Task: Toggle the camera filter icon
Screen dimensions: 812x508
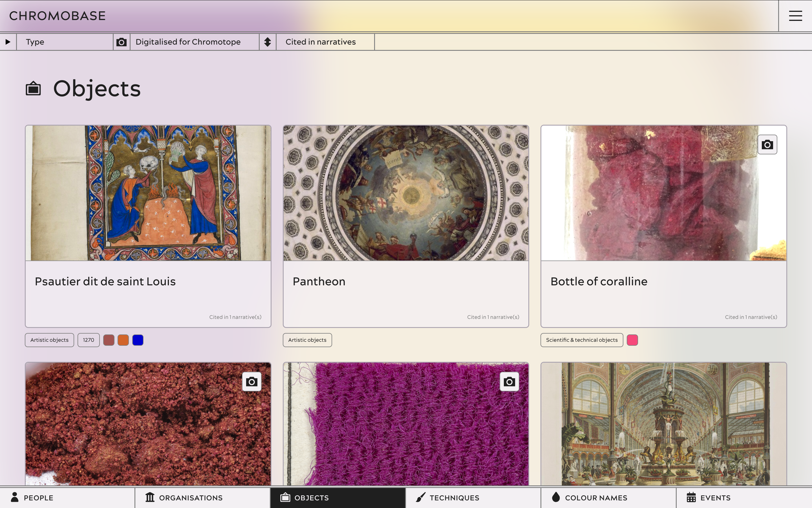Action: pos(122,42)
